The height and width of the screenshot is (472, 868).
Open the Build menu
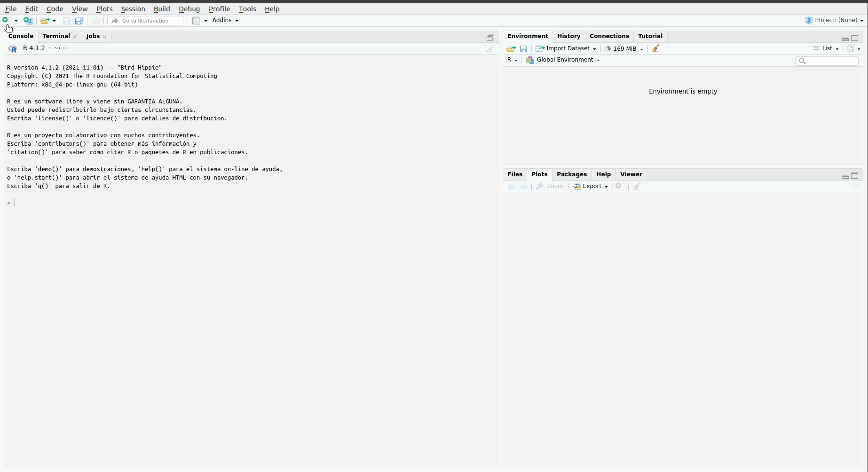tap(162, 9)
